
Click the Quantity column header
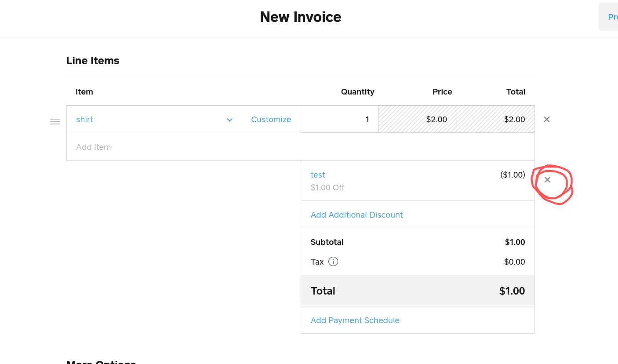[357, 92]
